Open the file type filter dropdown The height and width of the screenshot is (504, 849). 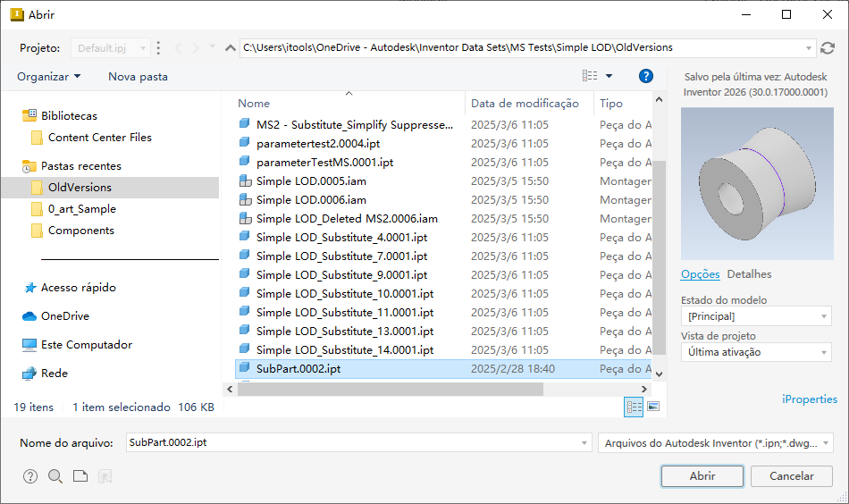tap(715, 443)
